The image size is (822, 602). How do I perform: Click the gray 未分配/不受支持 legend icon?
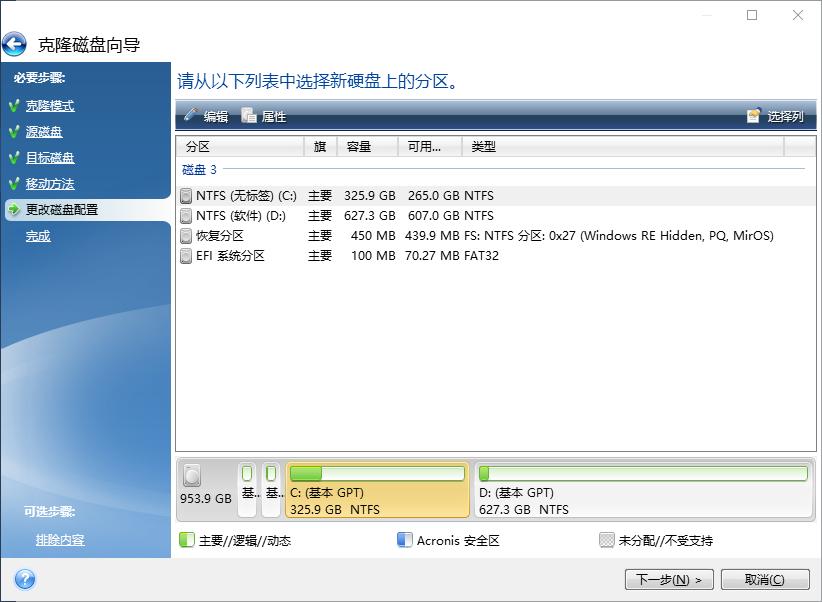click(x=607, y=540)
